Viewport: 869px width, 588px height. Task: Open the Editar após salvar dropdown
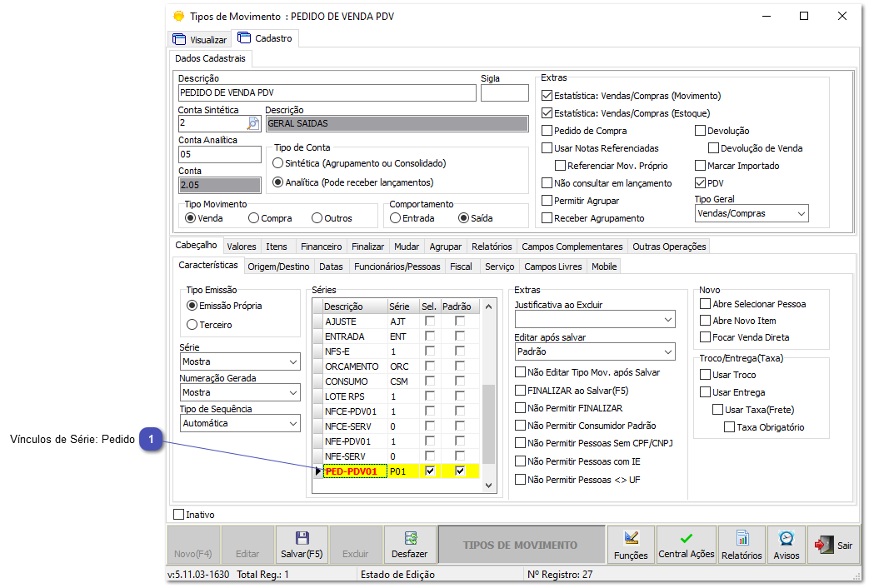pyautogui.click(x=667, y=351)
